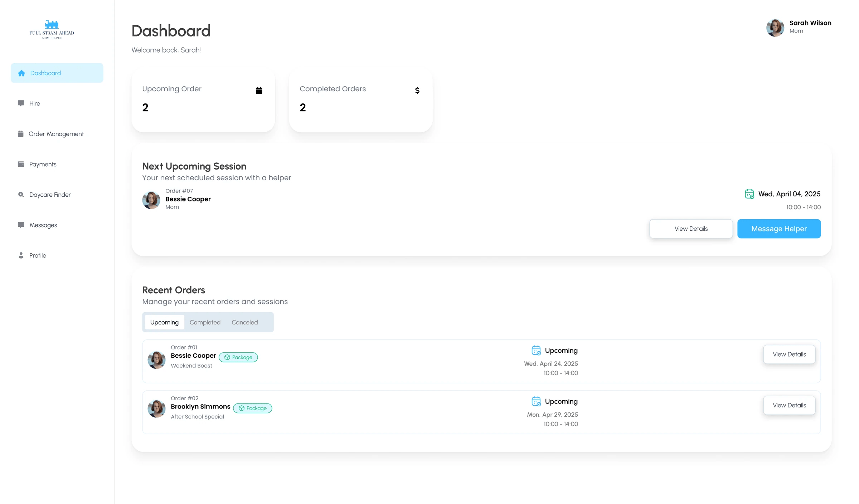Image resolution: width=859 pixels, height=504 pixels.
Task: Go to Dashboard in the sidebar
Action: (57, 73)
